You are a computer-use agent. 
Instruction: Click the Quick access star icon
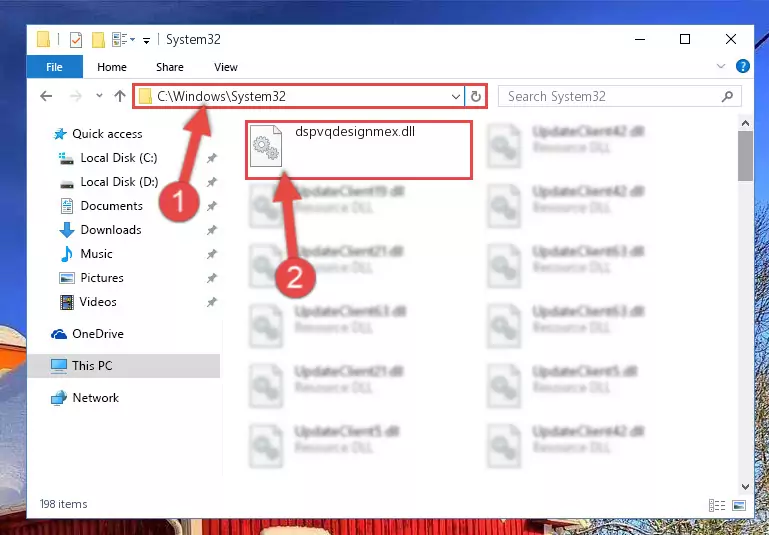point(60,134)
